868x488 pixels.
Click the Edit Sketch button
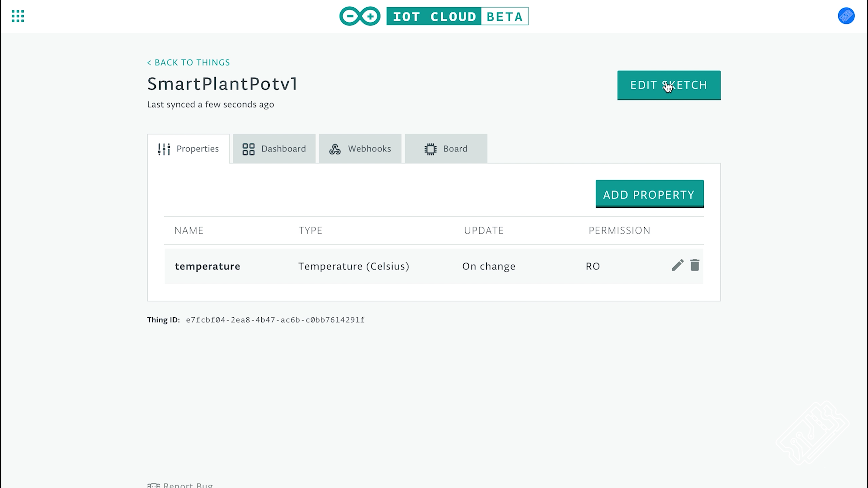click(669, 85)
